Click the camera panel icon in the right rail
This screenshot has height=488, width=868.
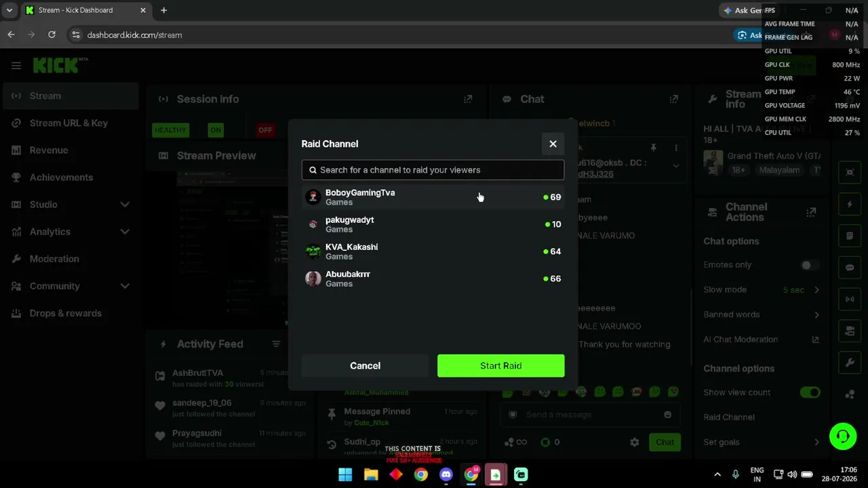pyautogui.click(x=850, y=331)
